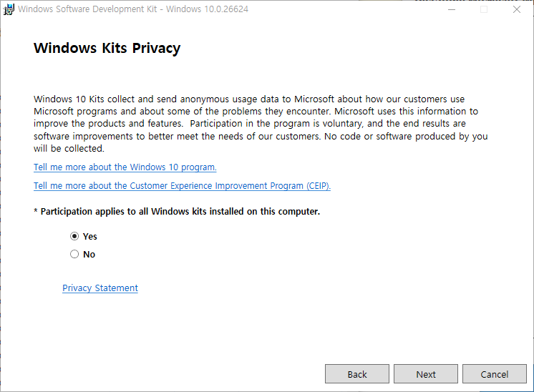Open 'Tell me more about the Windows 10 program' link
The image size is (534, 392).
pyautogui.click(x=125, y=167)
